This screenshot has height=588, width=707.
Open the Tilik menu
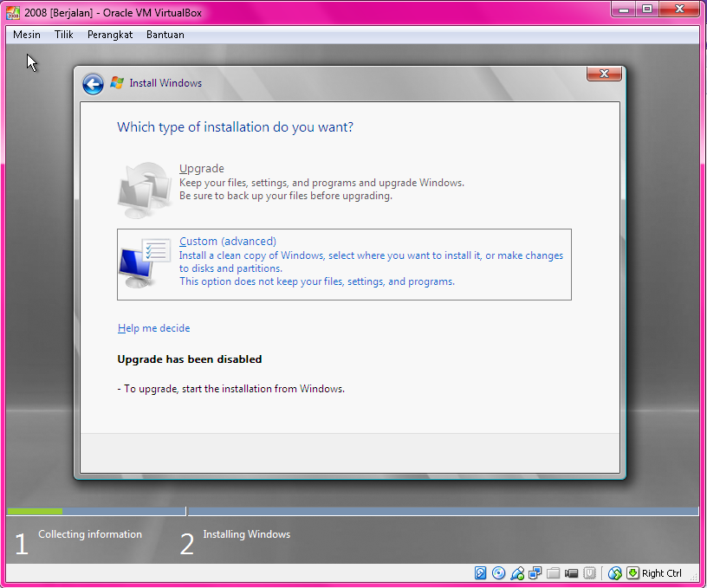coord(63,35)
